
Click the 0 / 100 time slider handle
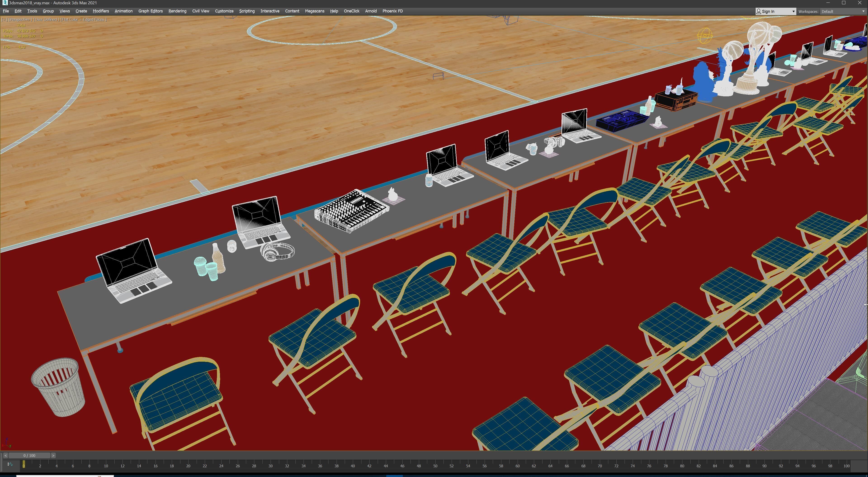point(29,456)
